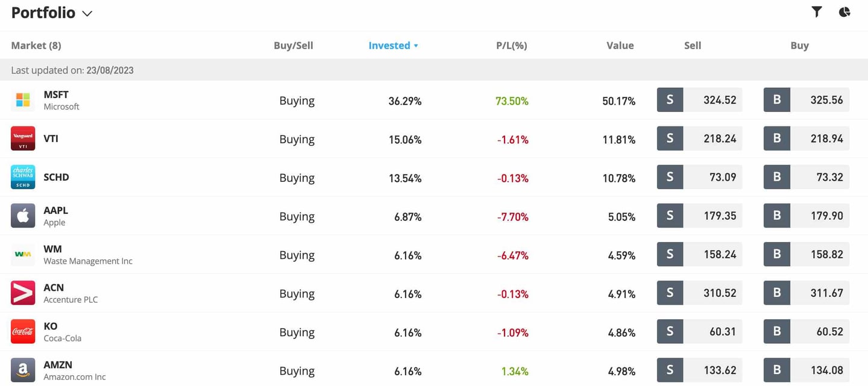Click the Coca-Cola logo icon
This screenshot has height=386, width=868.
[x=22, y=332]
